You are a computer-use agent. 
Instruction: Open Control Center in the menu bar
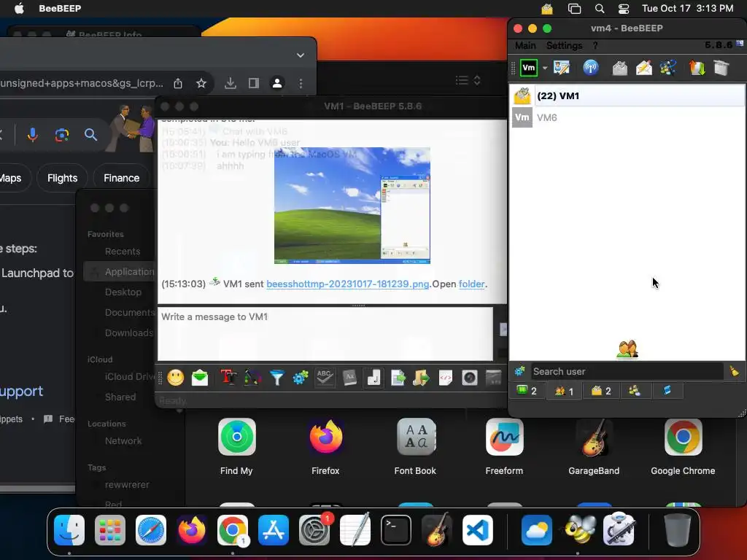[623, 9]
